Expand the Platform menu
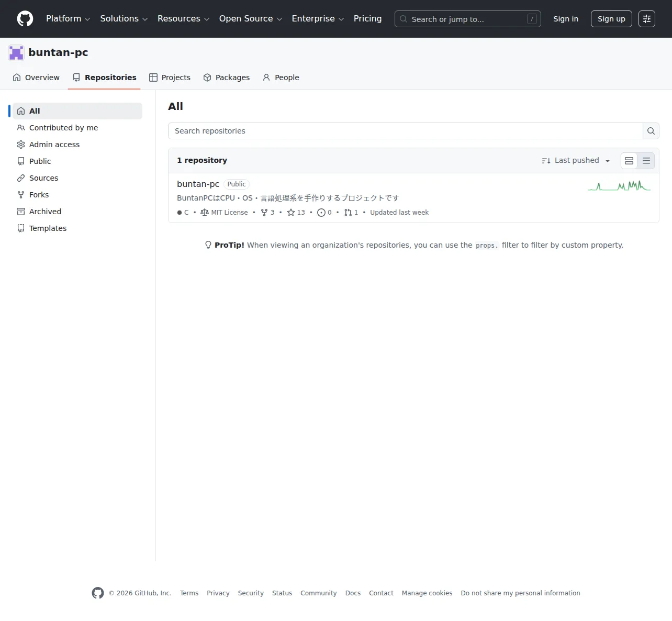Screen dimensions: 672x621 tap(68, 19)
